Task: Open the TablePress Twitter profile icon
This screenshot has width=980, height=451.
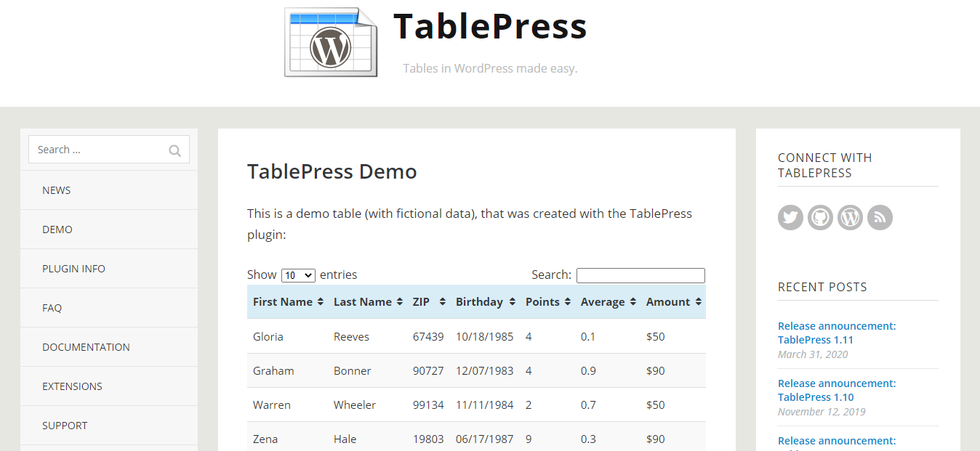Action: pos(790,217)
